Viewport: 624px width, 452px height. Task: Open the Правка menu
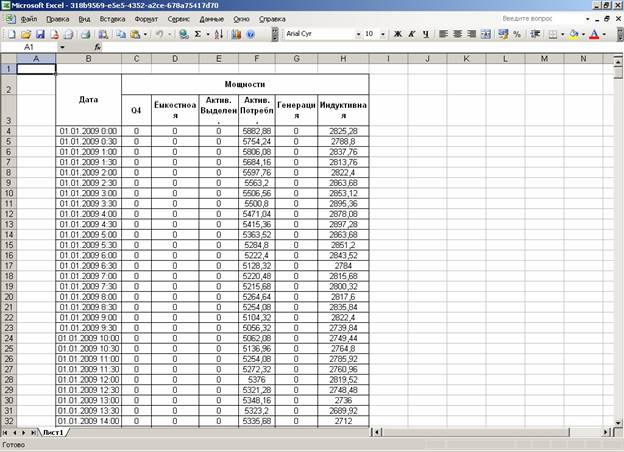(x=58, y=19)
